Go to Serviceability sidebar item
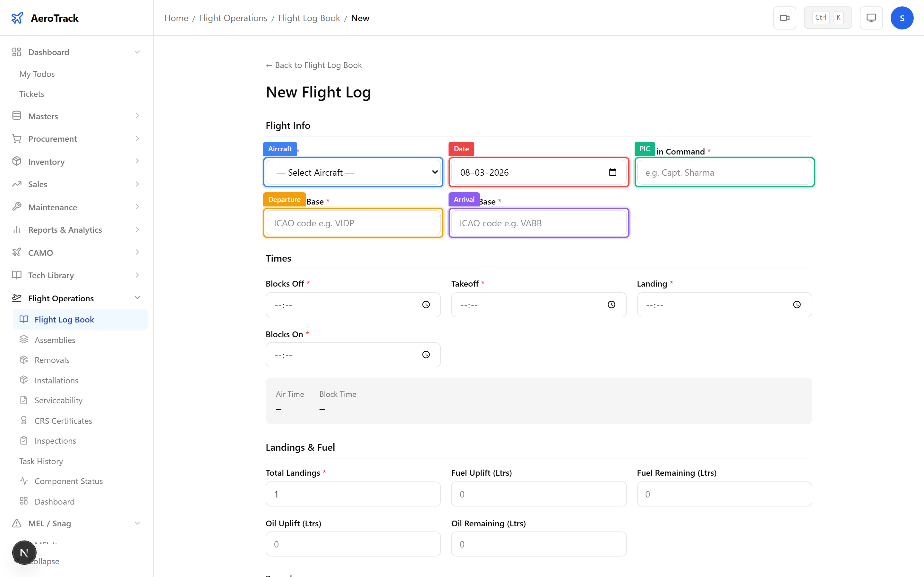Screen dimensions: 924x577 click(58, 400)
